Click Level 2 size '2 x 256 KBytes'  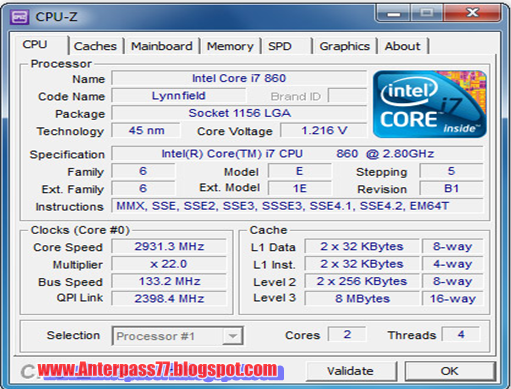[362, 281]
